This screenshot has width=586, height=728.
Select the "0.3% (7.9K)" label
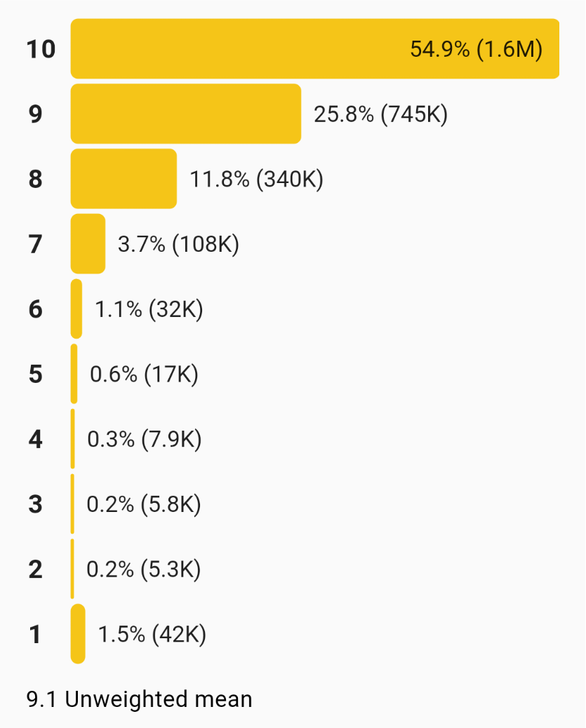click(144, 440)
